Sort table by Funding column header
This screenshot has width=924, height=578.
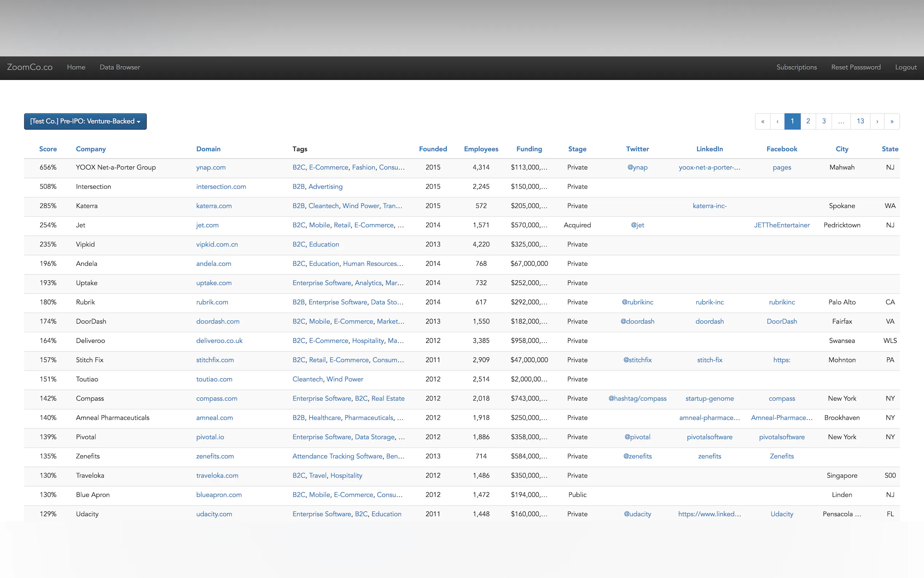coord(529,149)
